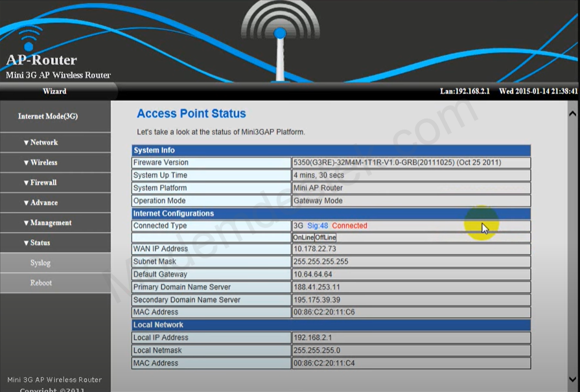Click the scrollbar up arrow
The width and height of the screenshot is (580, 392).
coord(572,113)
